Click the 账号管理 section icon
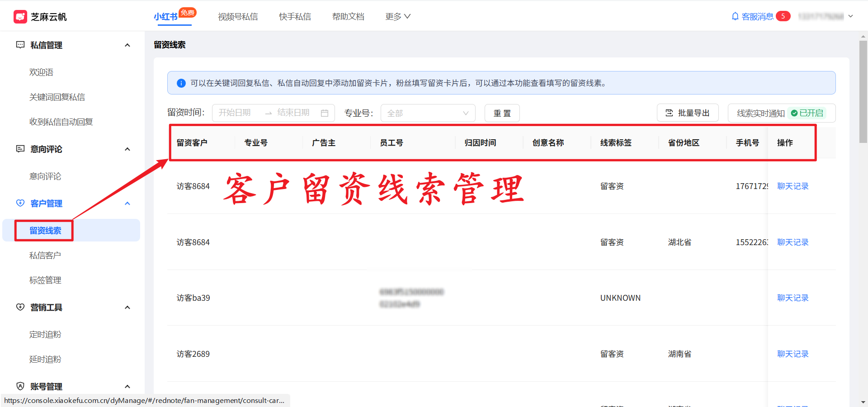This screenshot has height=407, width=868. pos(20,386)
